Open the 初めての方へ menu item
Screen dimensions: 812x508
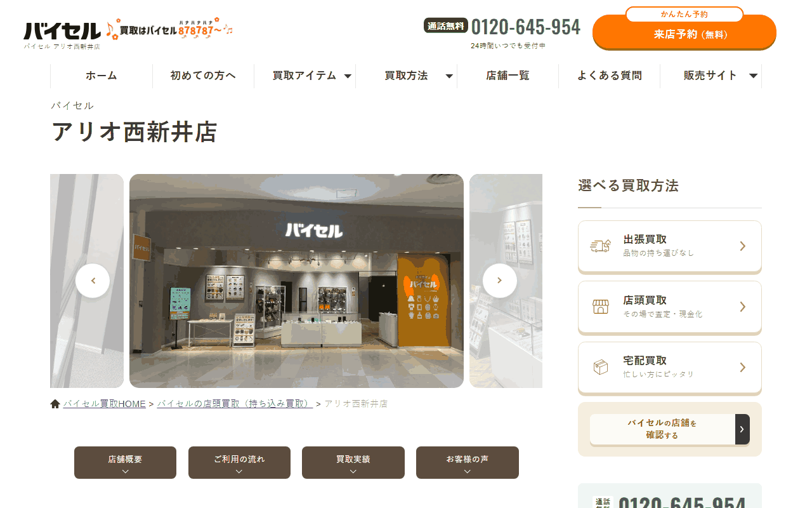click(x=203, y=76)
